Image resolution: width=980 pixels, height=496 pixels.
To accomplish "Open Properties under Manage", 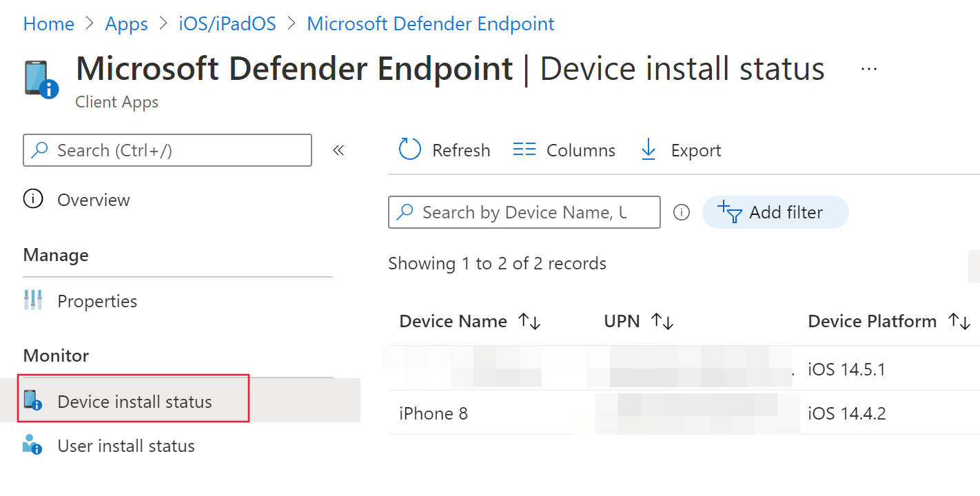I will click(96, 301).
